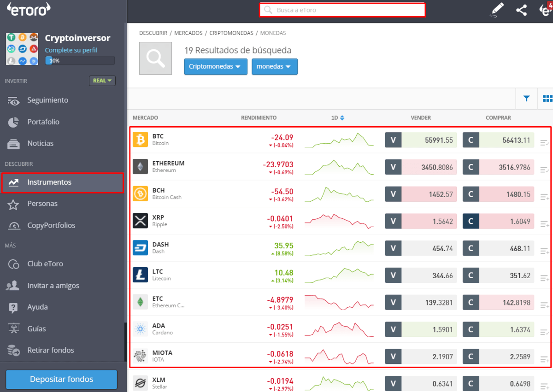Image resolution: width=553 pixels, height=392 pixels.
Task: Click the Litecoin LTC coin icon
Action: (140, 275)
